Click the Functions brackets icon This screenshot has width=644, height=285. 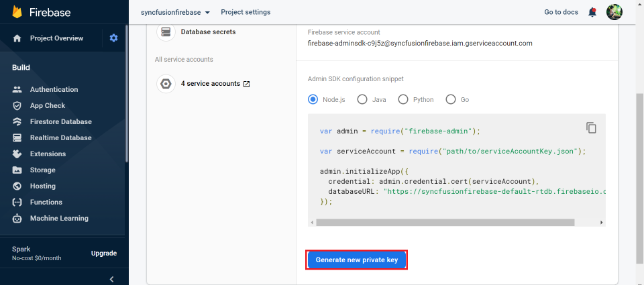[x=17, y=202]
